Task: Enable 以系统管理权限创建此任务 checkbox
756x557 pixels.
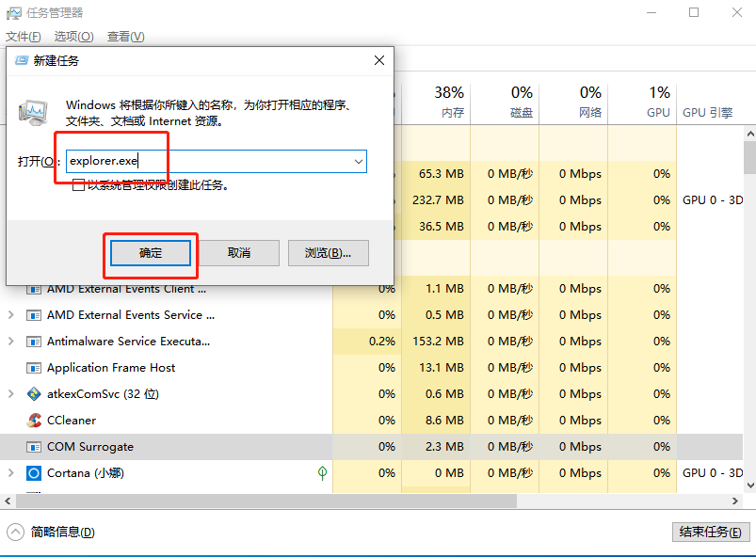Action: coord(79,185)
